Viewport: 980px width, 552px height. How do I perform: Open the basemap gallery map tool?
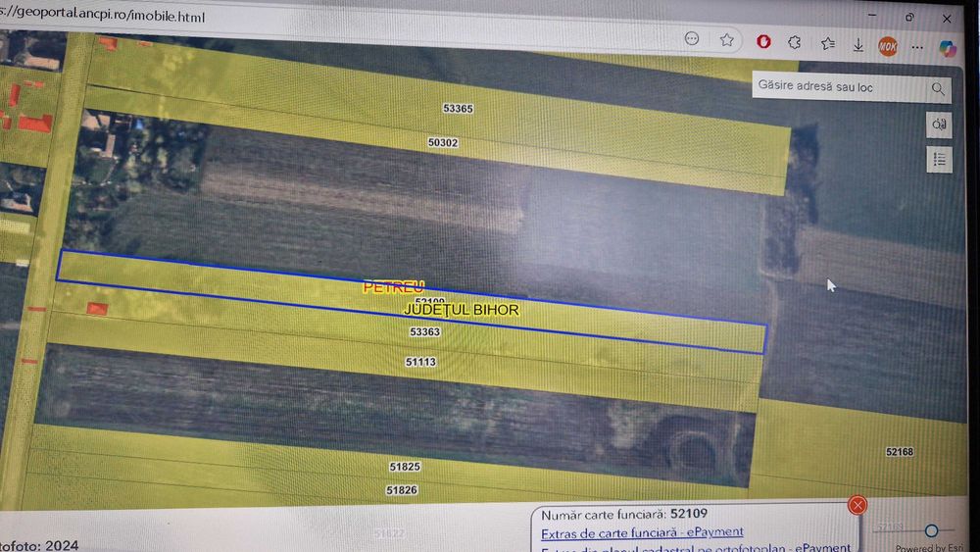click(x=939, y=125)
